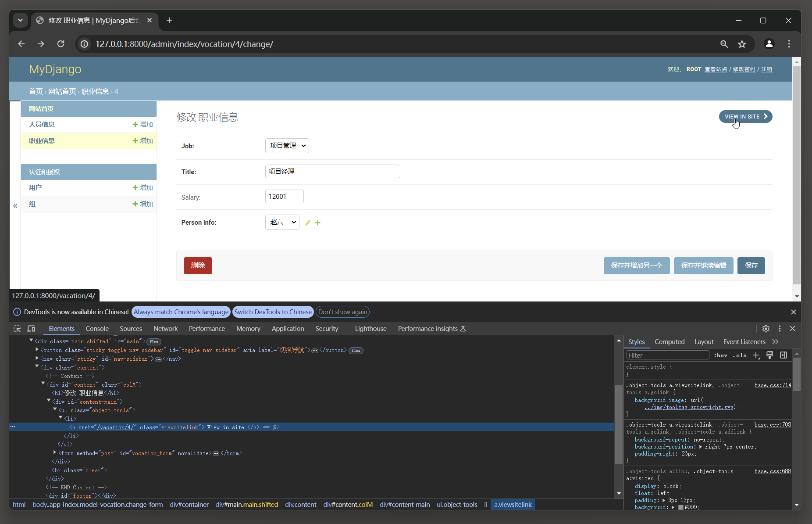
Task: Switch to the Console tab
Action: [97, 329]
